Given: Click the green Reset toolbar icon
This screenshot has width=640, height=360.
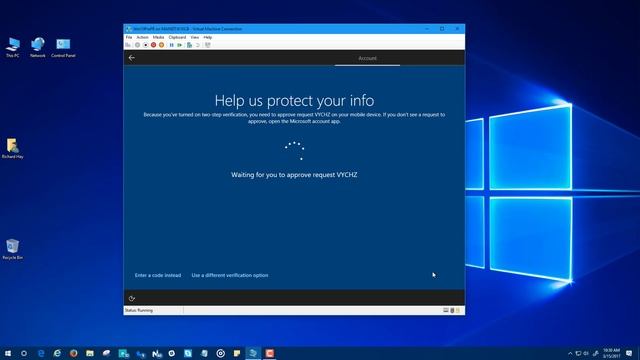Looking at the screenshot, I should click(x=180, y=45).
